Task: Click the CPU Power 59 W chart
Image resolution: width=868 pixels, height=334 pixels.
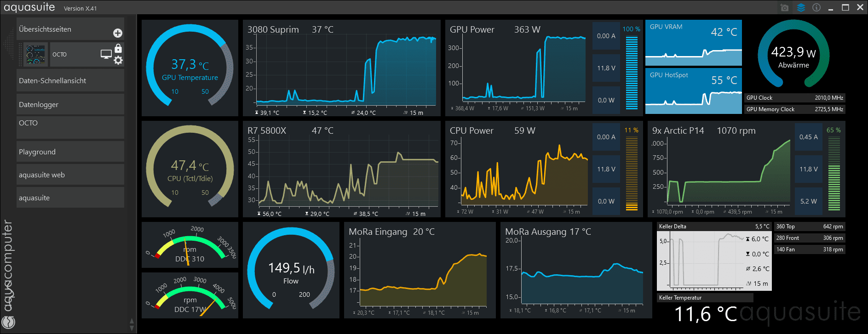Action: coord(518,169)
